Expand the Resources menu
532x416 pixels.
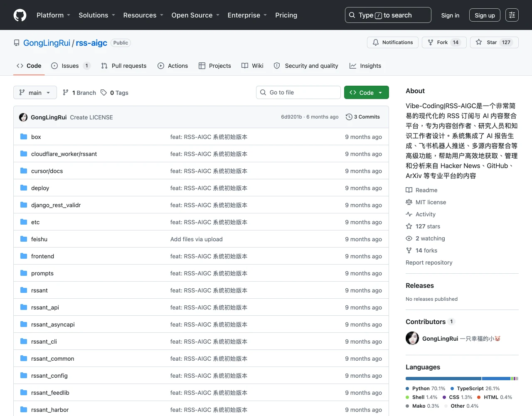point(143,15)
